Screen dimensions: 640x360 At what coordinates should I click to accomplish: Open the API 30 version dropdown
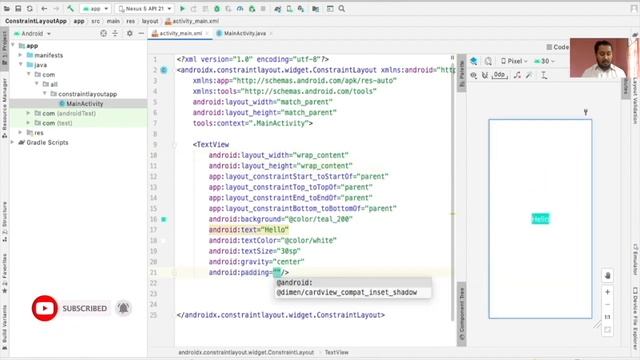click(x=545, y=61)
